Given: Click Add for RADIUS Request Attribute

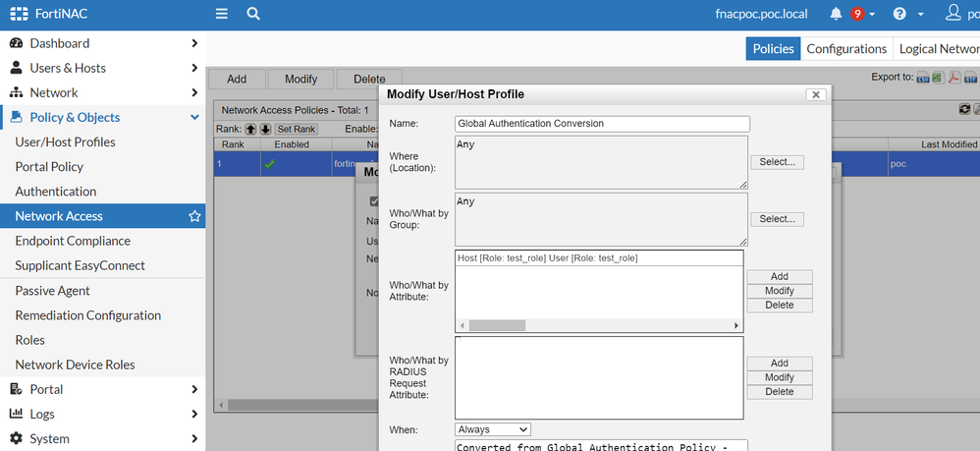Looking at the screenshot, I should click(x=780, y=363).
